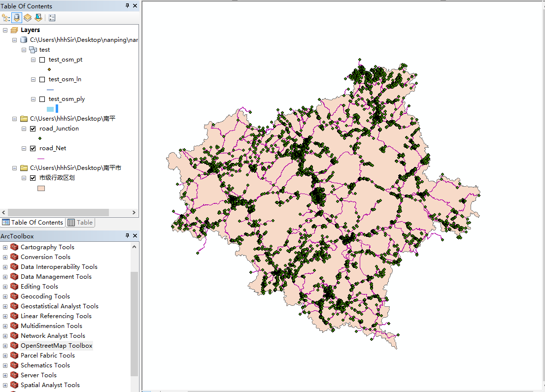Click the List By Source TOC icon

[x=16, y=18]
